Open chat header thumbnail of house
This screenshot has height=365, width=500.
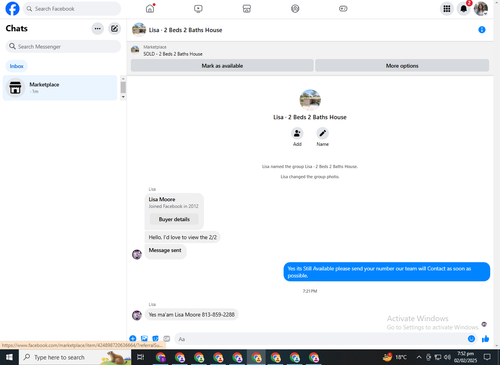coord(139,30)
